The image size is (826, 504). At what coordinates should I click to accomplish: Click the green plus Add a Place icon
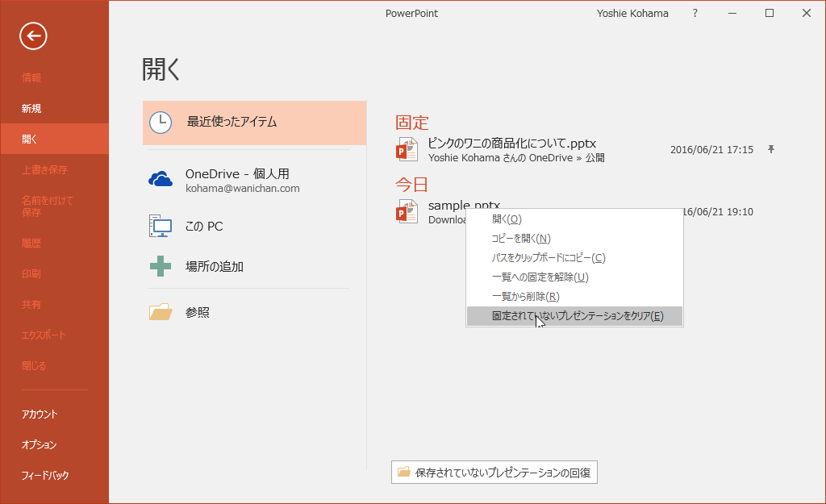tap(161, 266)
